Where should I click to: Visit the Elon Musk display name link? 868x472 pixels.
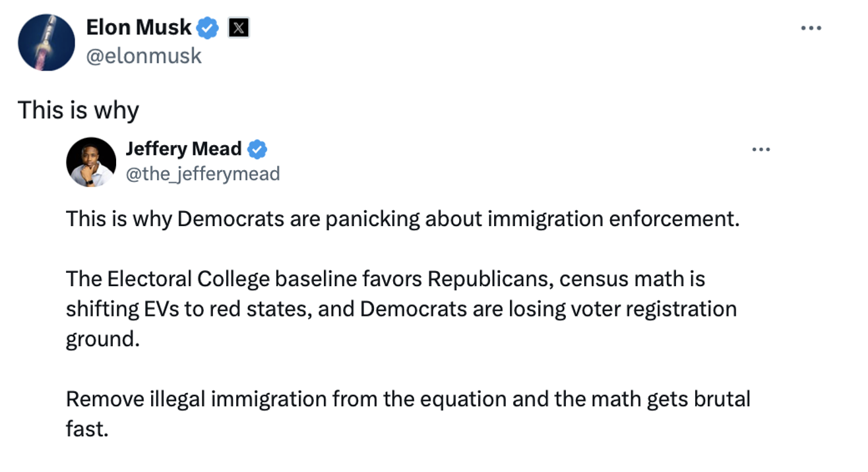[x=139, y=28]
